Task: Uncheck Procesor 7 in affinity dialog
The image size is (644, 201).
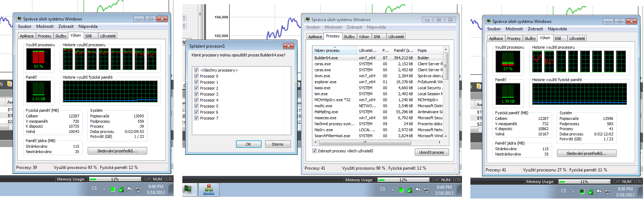Action: [x=196, y=118]
